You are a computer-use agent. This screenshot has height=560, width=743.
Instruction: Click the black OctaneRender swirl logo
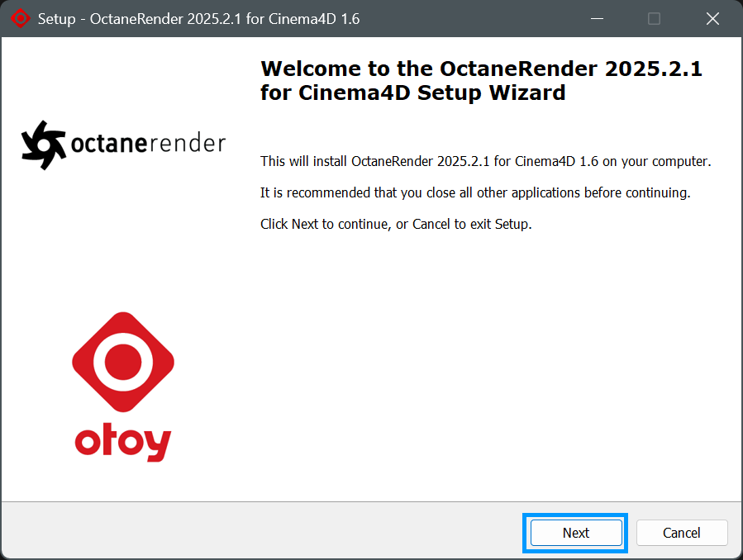44,145
